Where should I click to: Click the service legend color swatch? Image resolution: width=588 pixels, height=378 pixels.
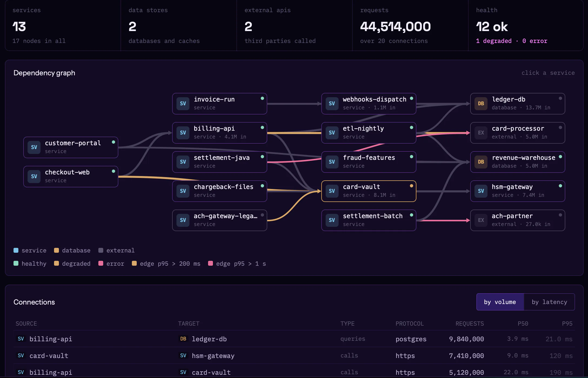16,250
